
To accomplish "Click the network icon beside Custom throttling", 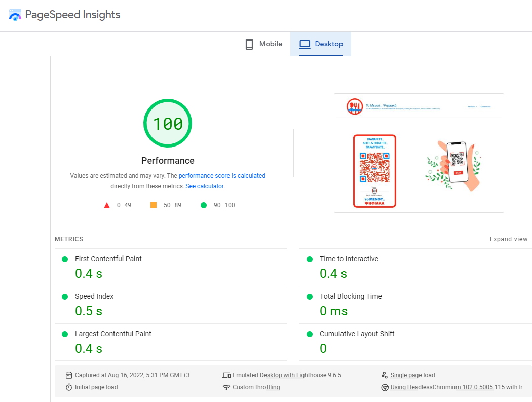I will (x=226, y=387).
